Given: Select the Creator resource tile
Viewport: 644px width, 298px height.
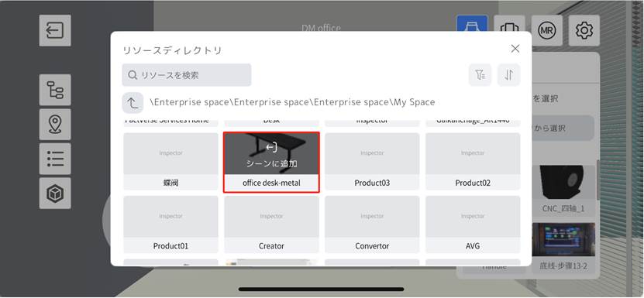Looking at the screenshot, I should (x=271, y=224).
